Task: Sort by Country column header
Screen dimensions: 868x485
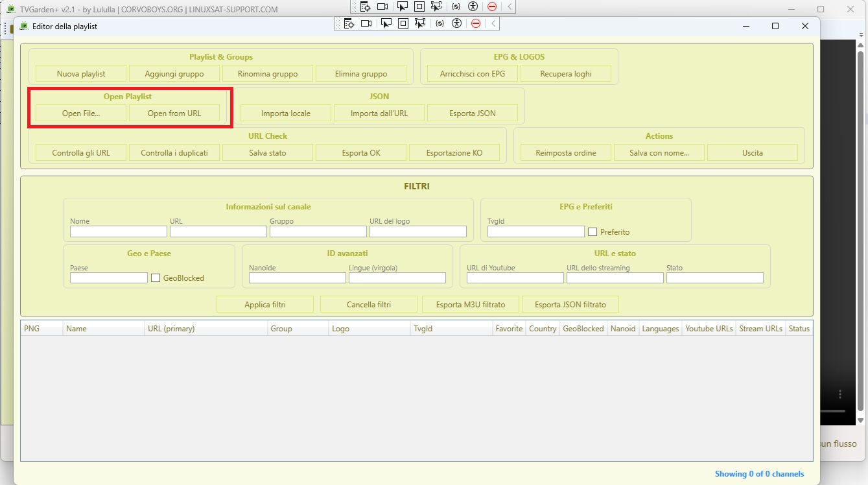Action: click(543, 329)
